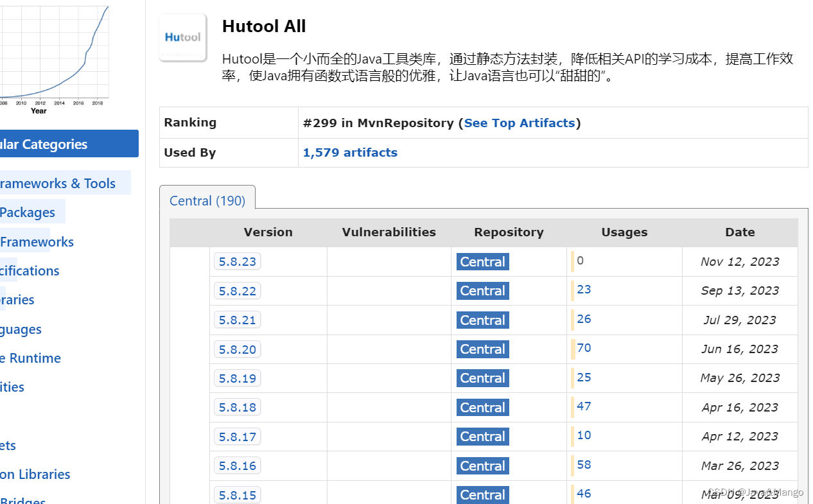Click the Ranking row label
This screenshot has height=504, width=813.
190,123
